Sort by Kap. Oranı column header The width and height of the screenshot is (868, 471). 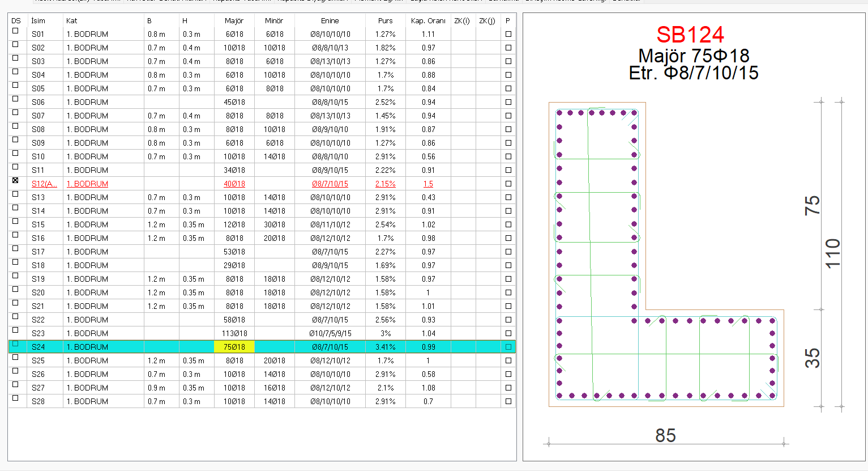429,20
